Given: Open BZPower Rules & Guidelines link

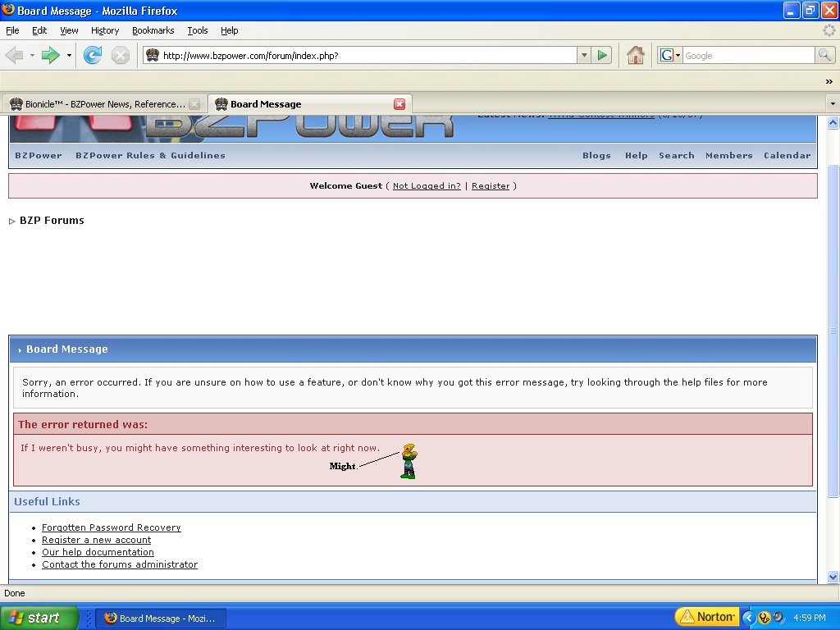Looking at the screenshot, I should pyautogui.click(x=151, y=155).
